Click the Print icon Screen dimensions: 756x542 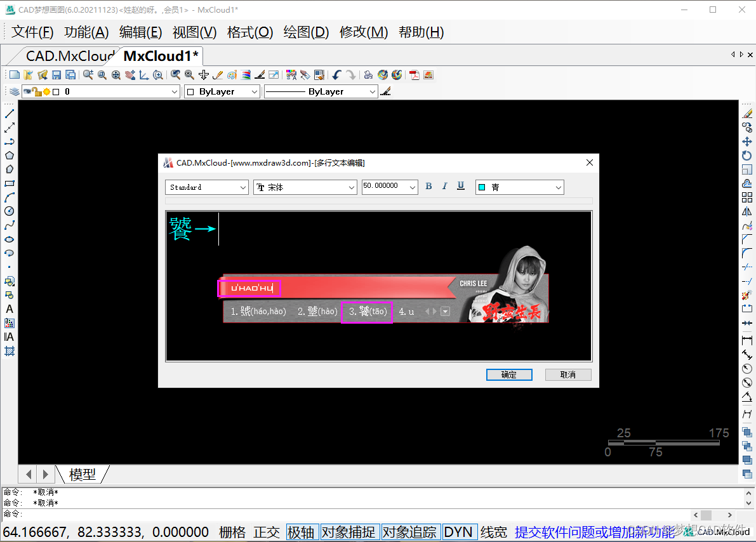368,75
